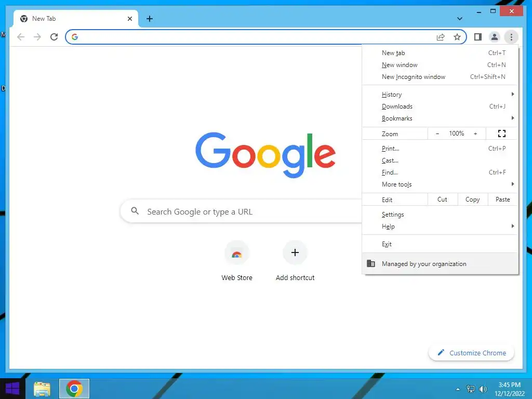Screen dimensions: 532x399
Task: Click the Add shortcut plus icon
Action: tap(295, 253)
